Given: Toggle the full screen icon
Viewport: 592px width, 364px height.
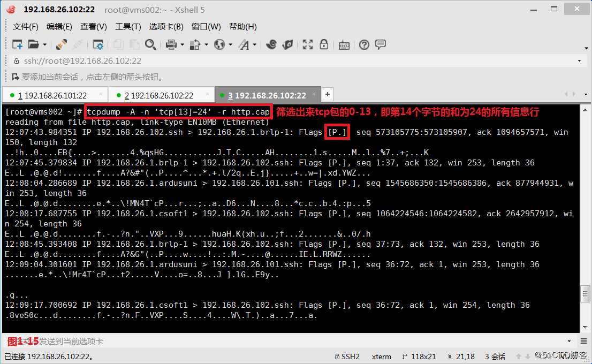Looking at the screenshot, I should click(308, 44).
